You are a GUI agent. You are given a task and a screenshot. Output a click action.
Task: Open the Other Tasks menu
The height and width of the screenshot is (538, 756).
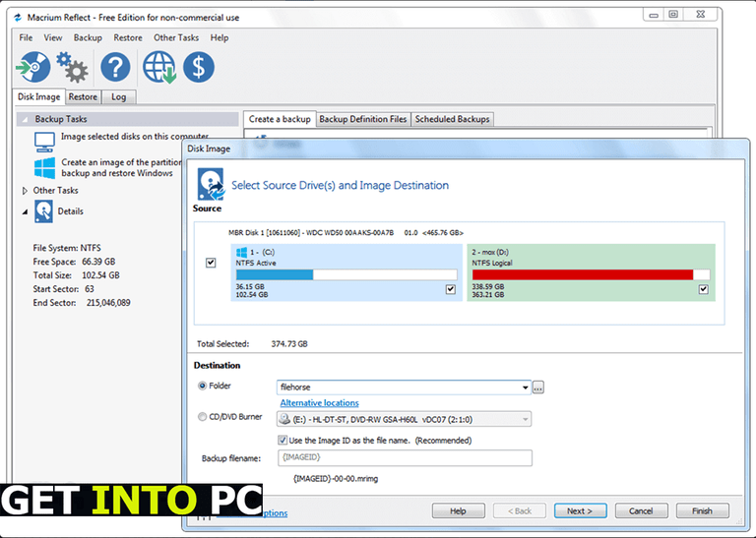click(x=176, y=37)
